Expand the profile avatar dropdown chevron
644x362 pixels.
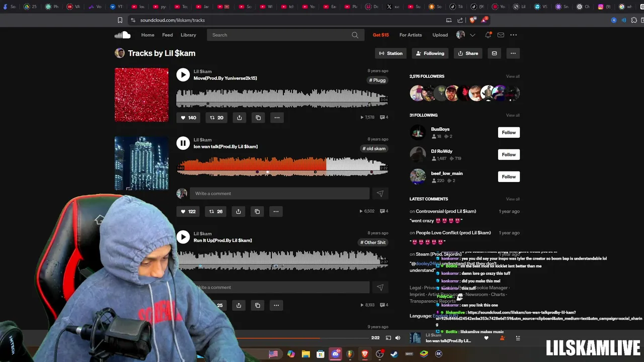(472, 35)
